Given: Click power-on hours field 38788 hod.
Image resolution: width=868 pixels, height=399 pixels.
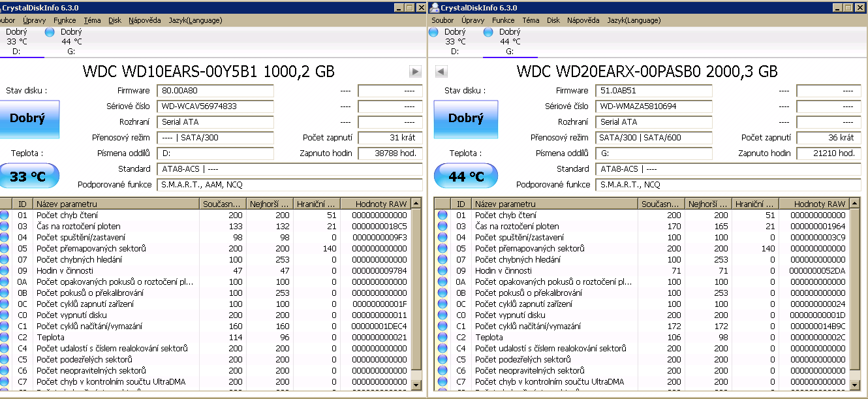Looking at the screenshot, I should (390, 153).
